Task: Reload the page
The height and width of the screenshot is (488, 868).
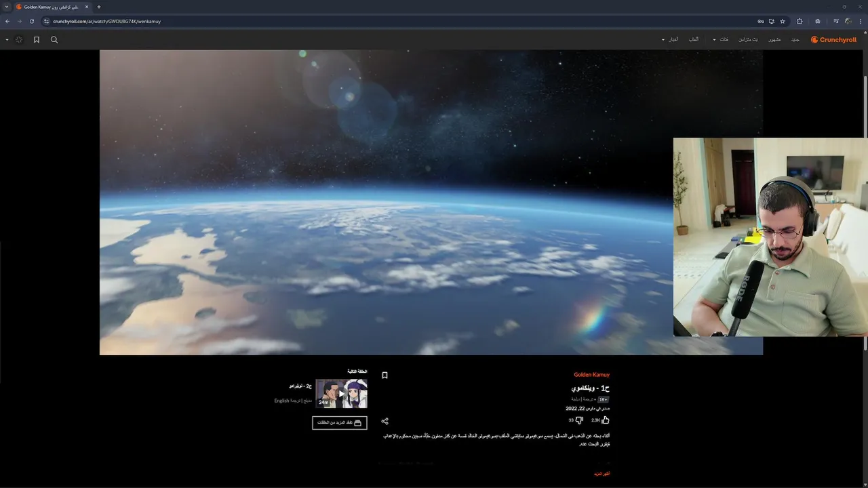Action: coord(31,21)
